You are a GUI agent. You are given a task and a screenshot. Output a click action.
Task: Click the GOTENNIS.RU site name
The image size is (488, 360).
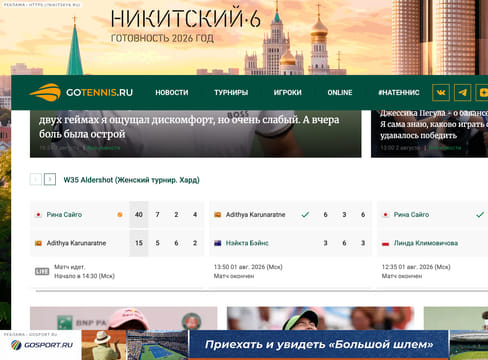[x=99, y=92]
